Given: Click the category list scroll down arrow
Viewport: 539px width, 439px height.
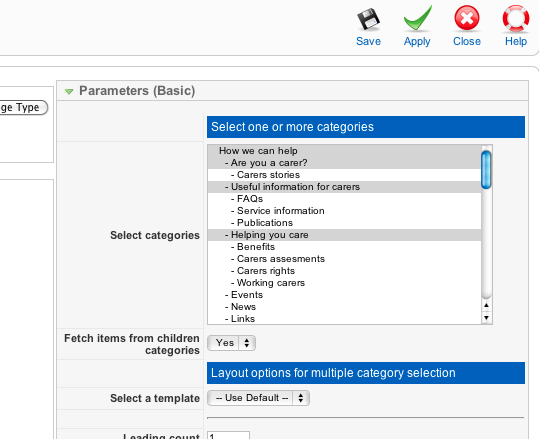Looking at the screenshot, I should click(x=486, y=318).
